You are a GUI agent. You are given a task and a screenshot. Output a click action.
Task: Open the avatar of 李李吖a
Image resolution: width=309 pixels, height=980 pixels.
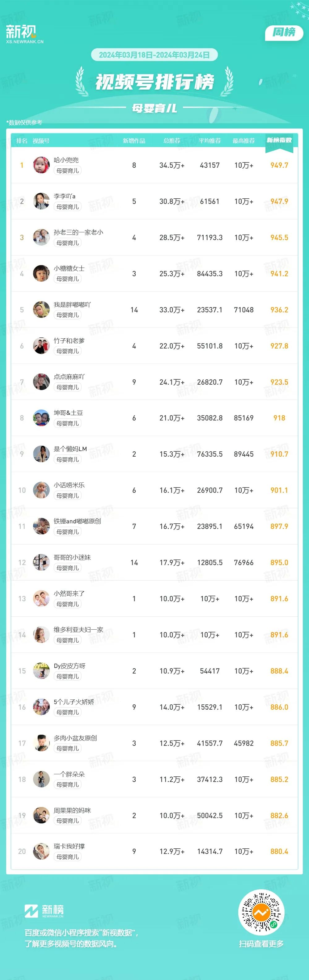point(41,201)
